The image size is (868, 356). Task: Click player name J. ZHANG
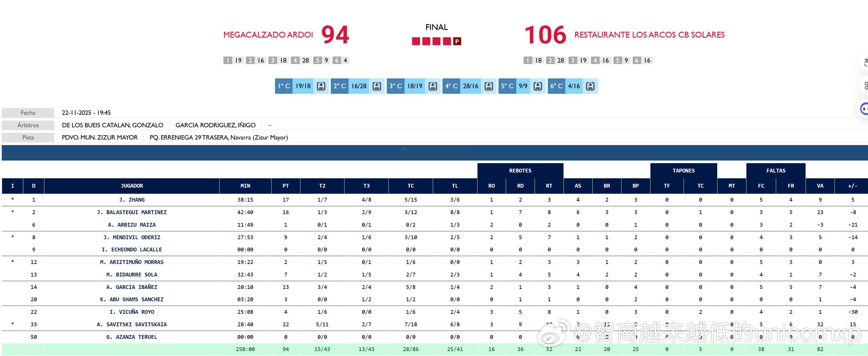point(132,200)
